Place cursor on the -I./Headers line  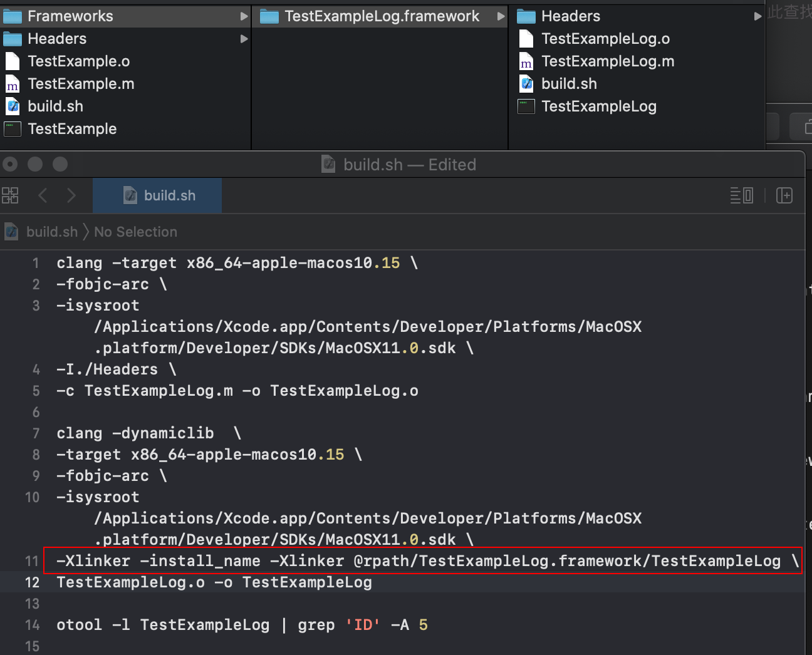click(x=117, y=369)
